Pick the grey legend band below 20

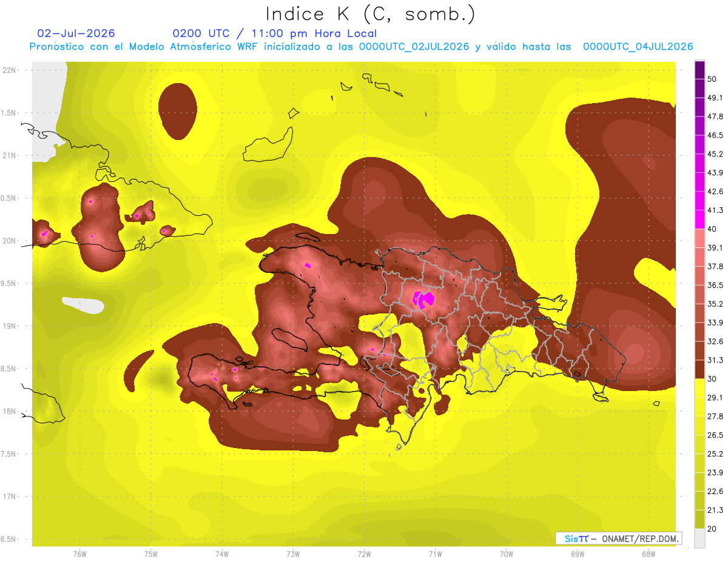point(699,538)
